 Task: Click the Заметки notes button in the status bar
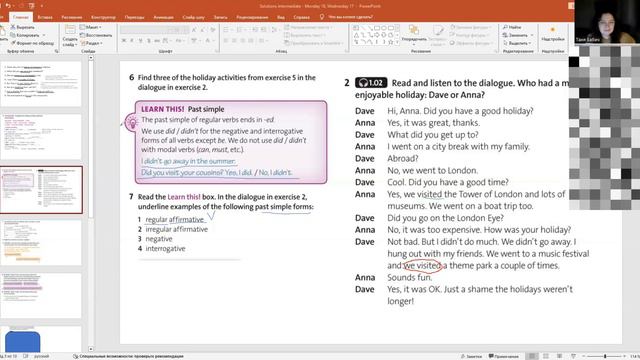[x=471, y=356]
